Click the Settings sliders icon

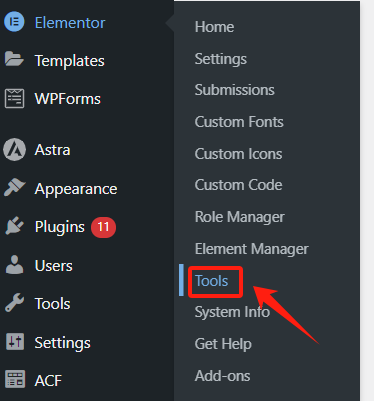click(15, 342)
